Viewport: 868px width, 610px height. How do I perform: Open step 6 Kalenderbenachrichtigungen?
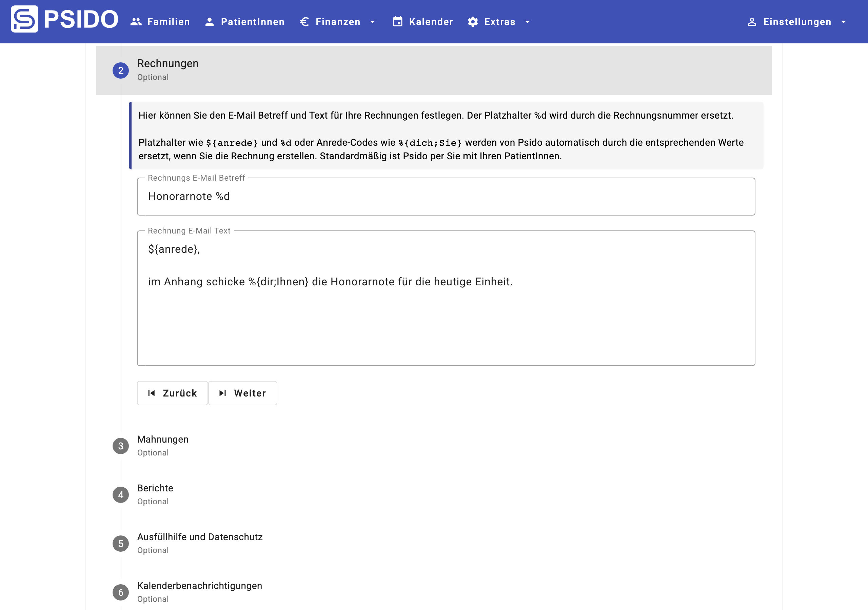[x=199, y=586]
